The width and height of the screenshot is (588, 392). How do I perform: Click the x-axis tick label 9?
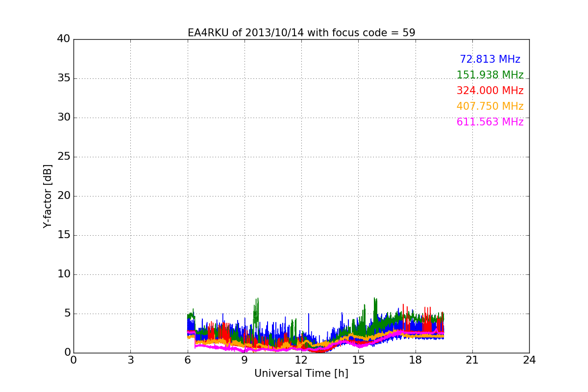[x=245, y=360]
